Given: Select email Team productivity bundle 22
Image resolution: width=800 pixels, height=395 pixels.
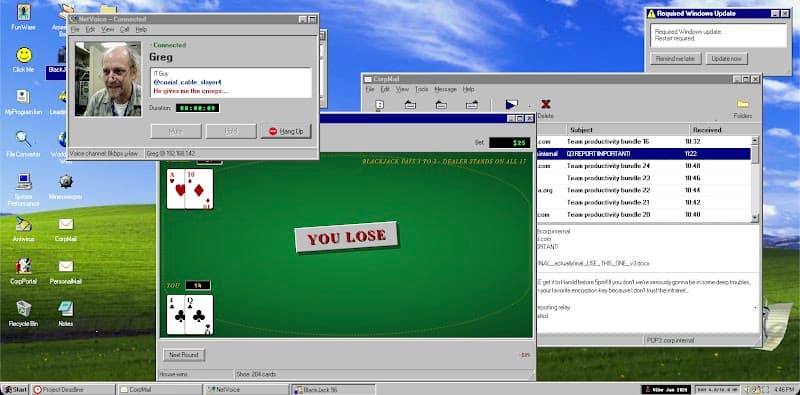Looking at the screenshot, I should (643, 190).
